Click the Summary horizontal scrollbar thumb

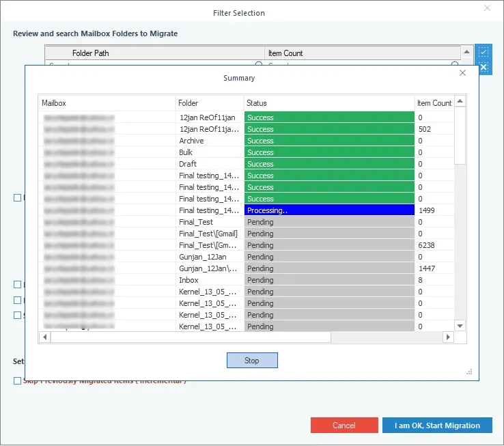coord(191,337)
